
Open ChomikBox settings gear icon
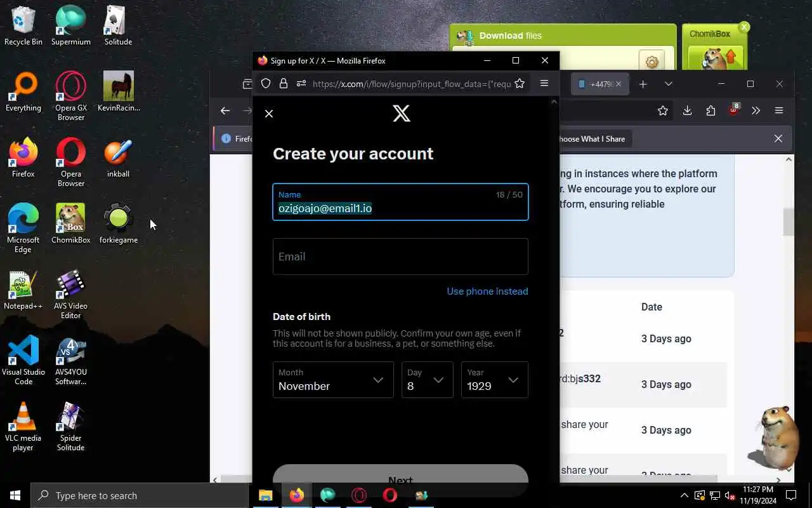[652, 62]
